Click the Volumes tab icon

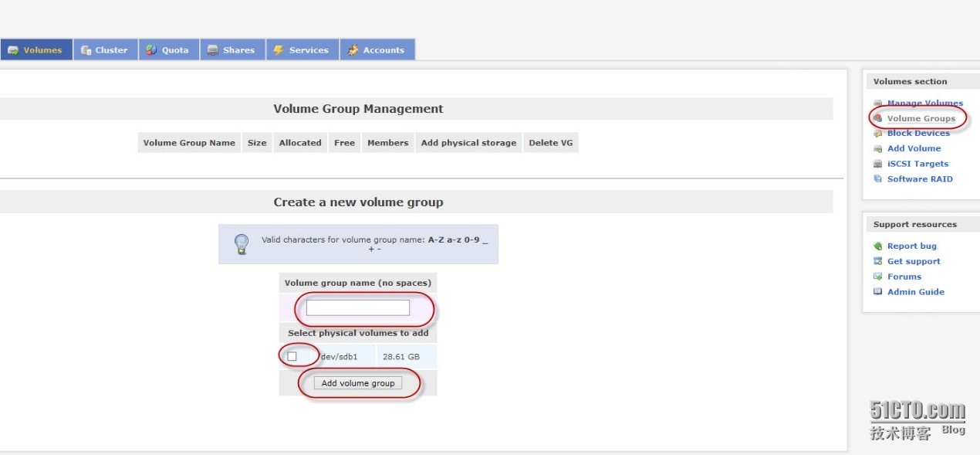[x=13, y=50]
